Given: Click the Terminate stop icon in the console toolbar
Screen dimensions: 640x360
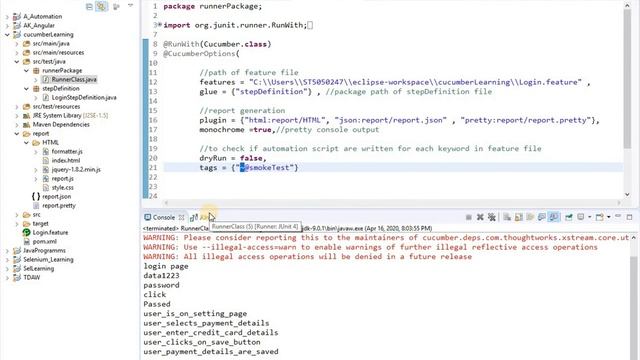Looking at the screenshot, I should tap(469, 217).
